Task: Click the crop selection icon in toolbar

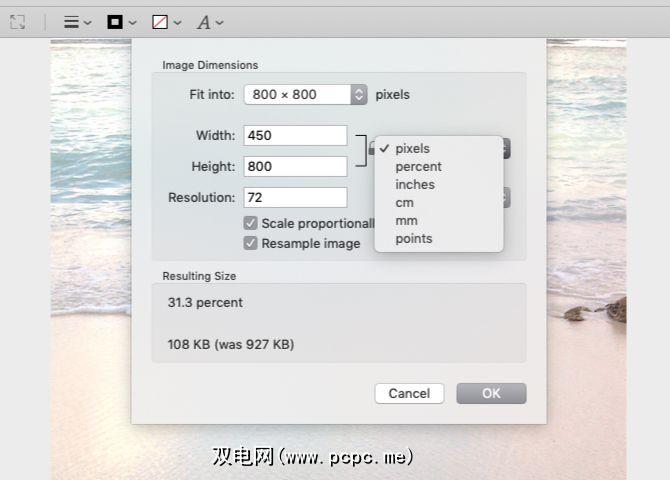Action: 17,22
